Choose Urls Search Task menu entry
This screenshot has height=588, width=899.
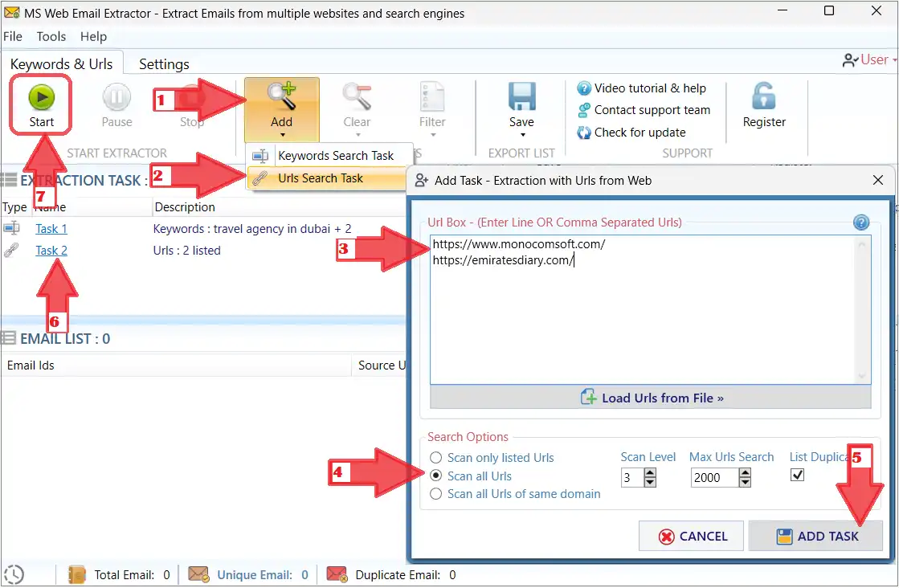click(x=327, y=178)
